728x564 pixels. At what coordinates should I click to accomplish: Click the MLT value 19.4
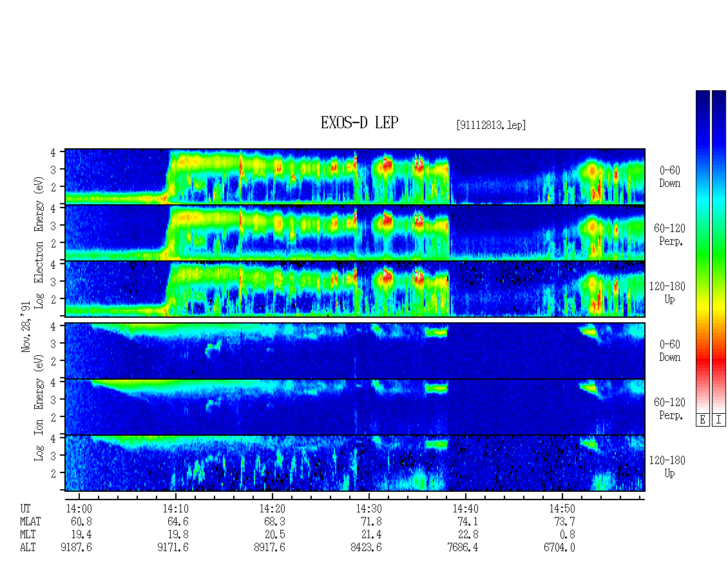pos(81,535)
